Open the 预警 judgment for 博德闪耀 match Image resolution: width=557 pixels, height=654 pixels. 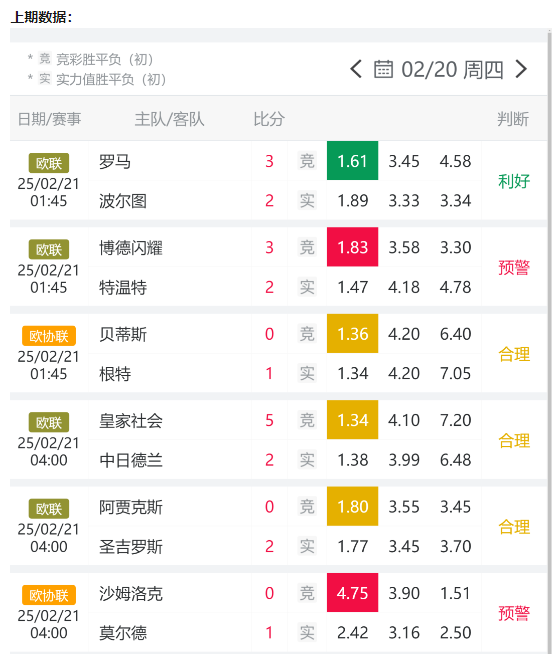coord(514,267)
